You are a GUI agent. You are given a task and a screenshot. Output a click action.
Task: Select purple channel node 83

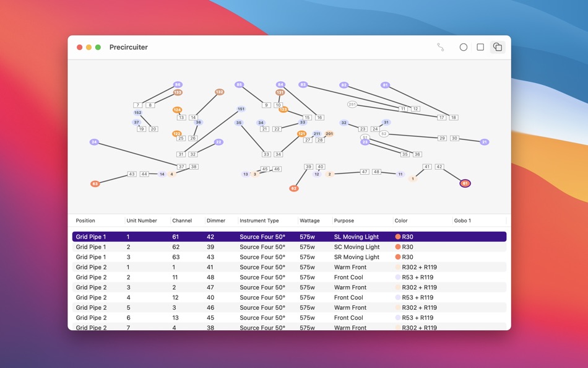pos(303,84)
